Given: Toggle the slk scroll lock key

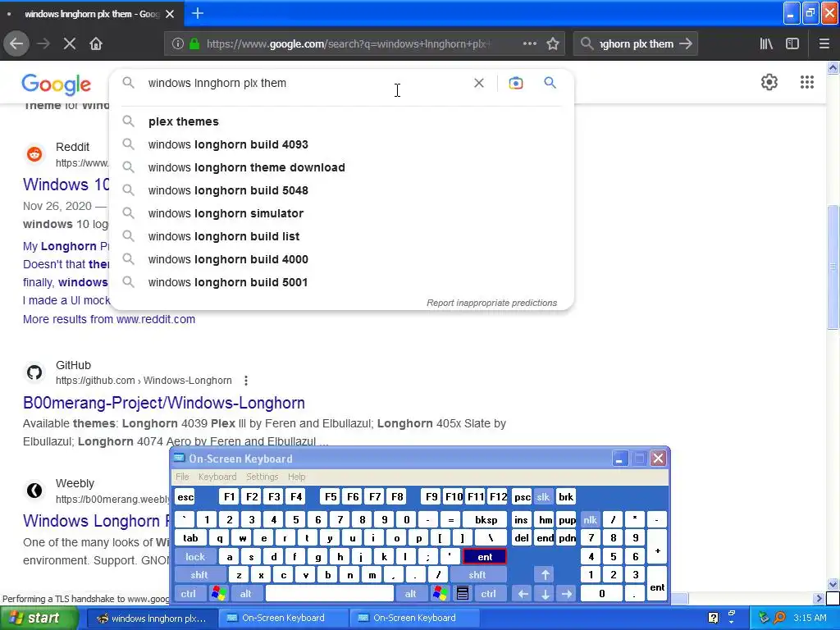Looking at the screenshot, I should (x=543, y=497).
